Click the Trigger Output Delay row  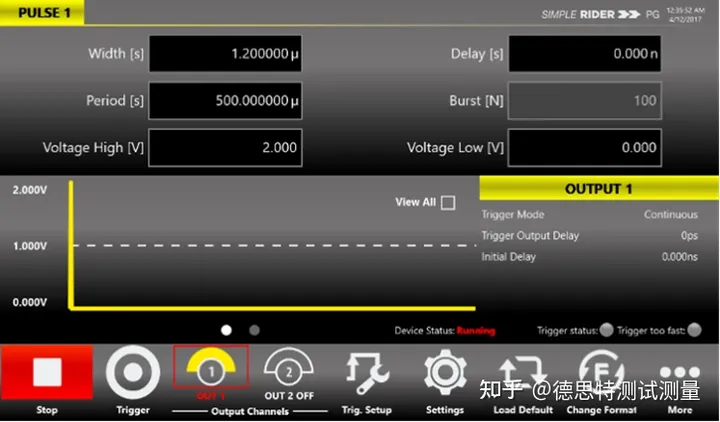(x=589, y=236)
